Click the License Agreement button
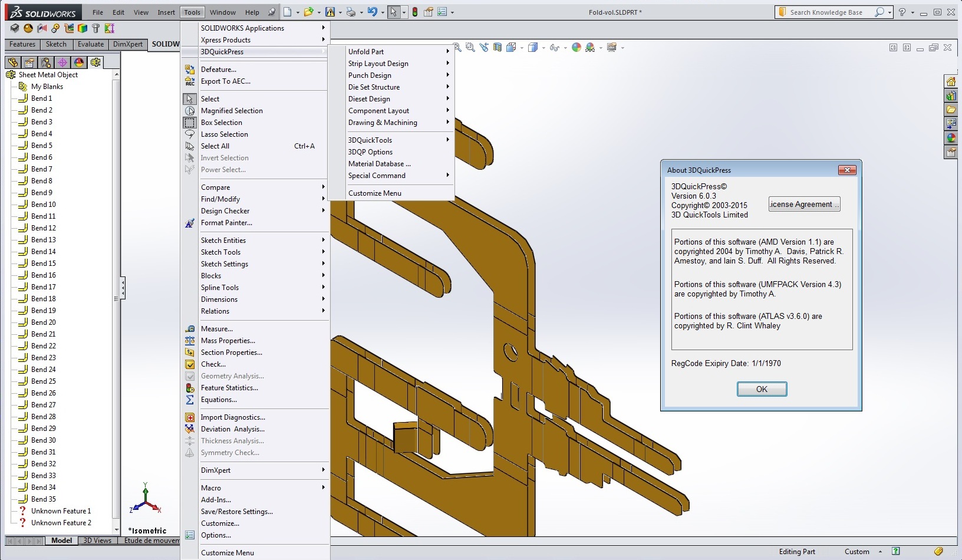Viewport: 962px width, 560px height. point(804,205)
